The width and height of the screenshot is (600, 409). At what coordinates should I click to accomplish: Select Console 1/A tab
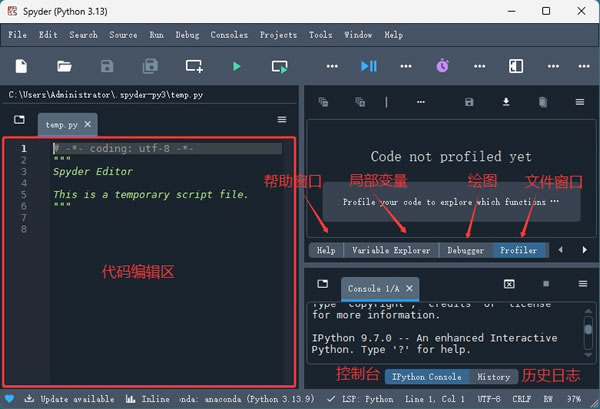(x=373, y=288)
